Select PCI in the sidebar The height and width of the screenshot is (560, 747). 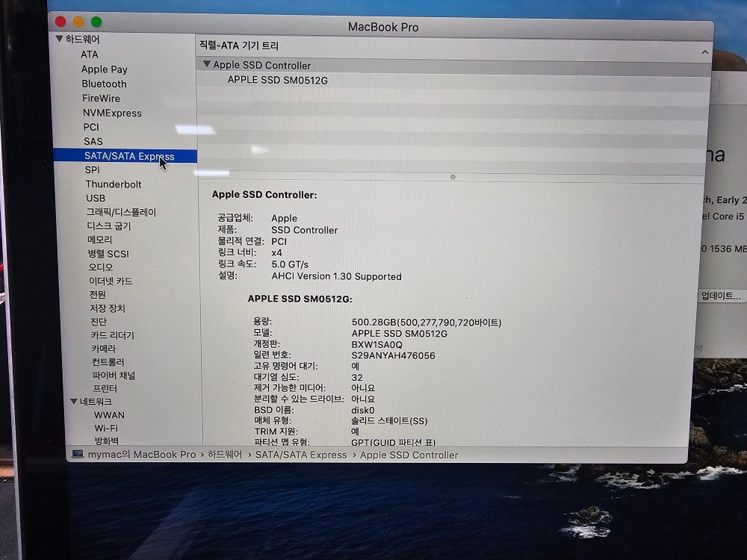(91, 127)
